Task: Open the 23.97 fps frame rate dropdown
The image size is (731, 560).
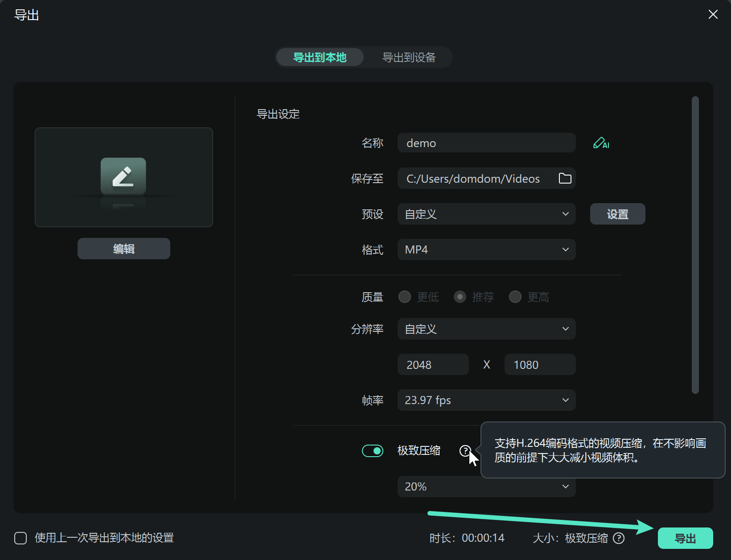Action: [486, 400]
